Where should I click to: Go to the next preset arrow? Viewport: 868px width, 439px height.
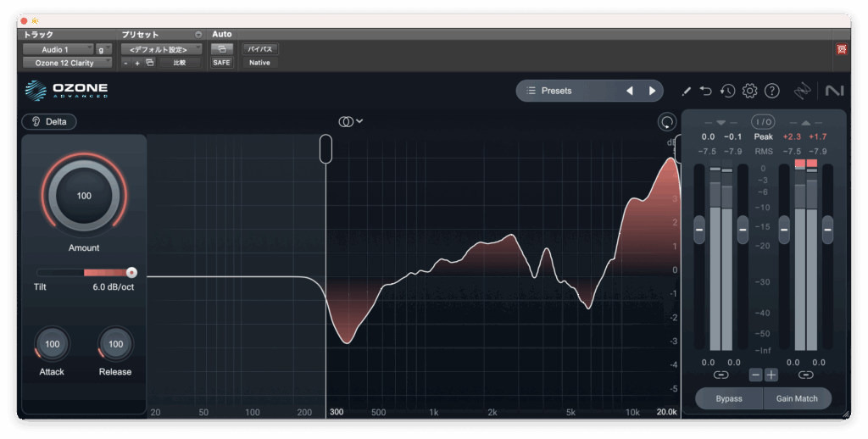[652, 91]
